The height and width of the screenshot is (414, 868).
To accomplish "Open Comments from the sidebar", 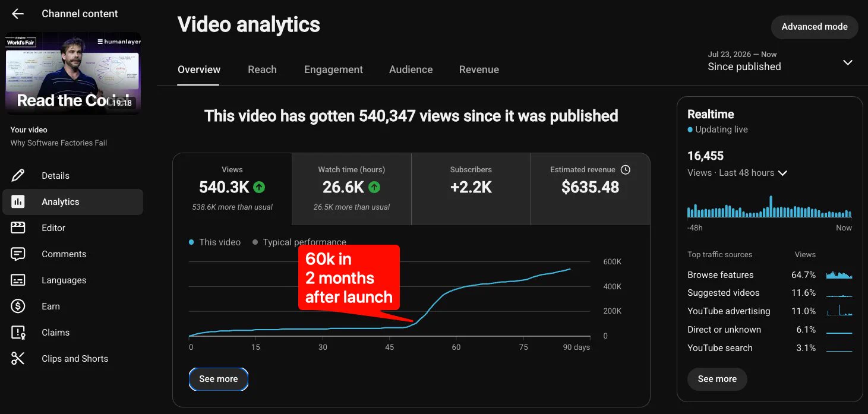I will click(x=72, y=254).
